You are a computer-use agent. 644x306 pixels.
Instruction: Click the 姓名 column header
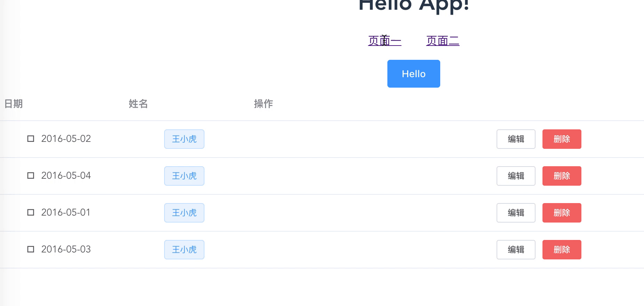click(x=138, y=104)
